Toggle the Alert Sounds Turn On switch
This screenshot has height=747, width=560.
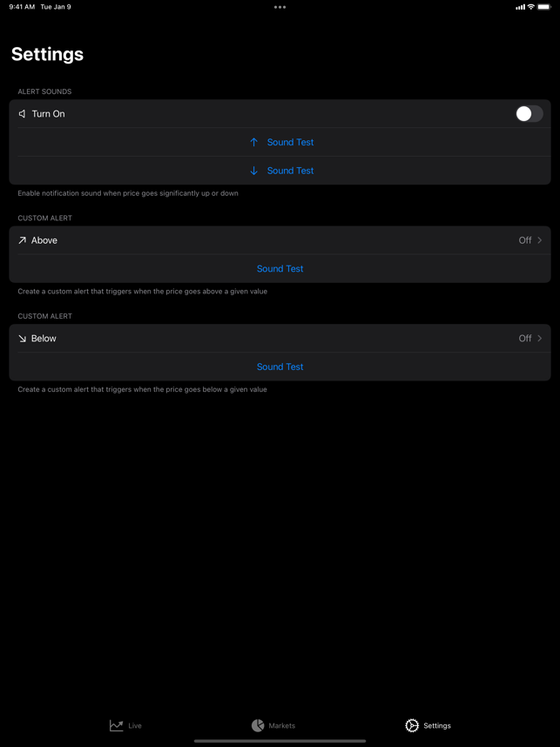click(x=529, y=114)
